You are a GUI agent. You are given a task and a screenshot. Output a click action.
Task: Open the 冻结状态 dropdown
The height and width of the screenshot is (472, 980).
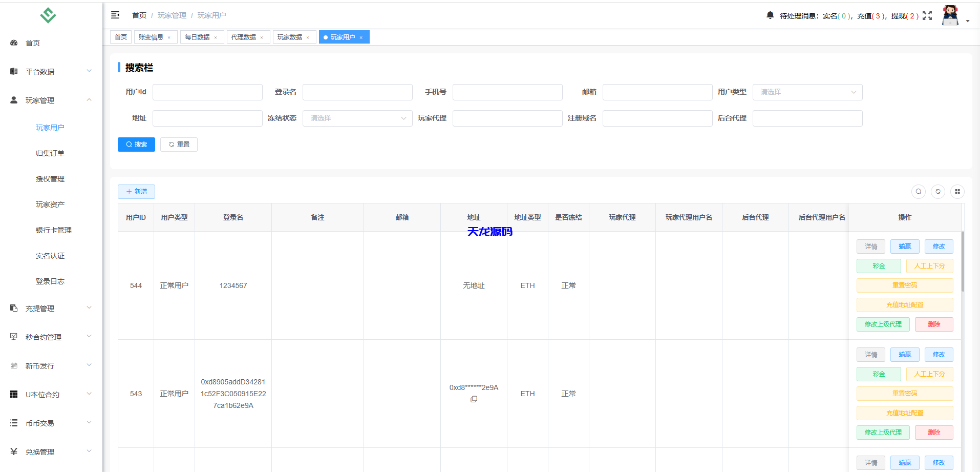357,118
